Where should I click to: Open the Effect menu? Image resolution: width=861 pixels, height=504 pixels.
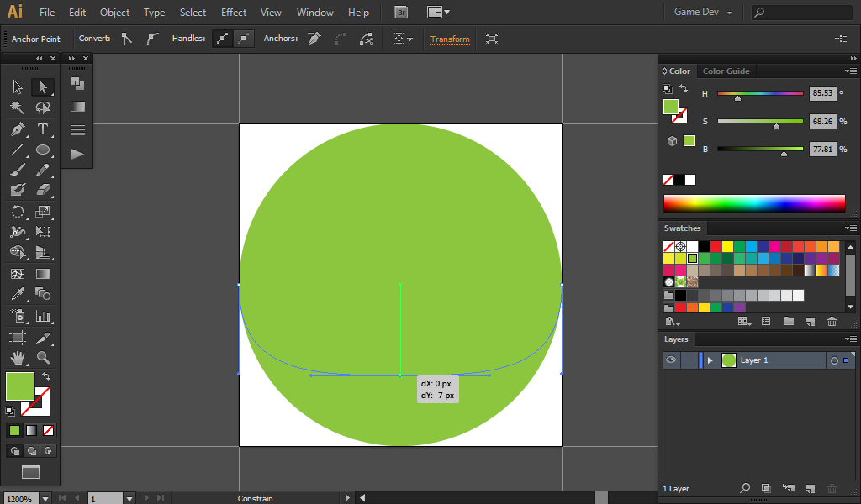pos(234,13)
